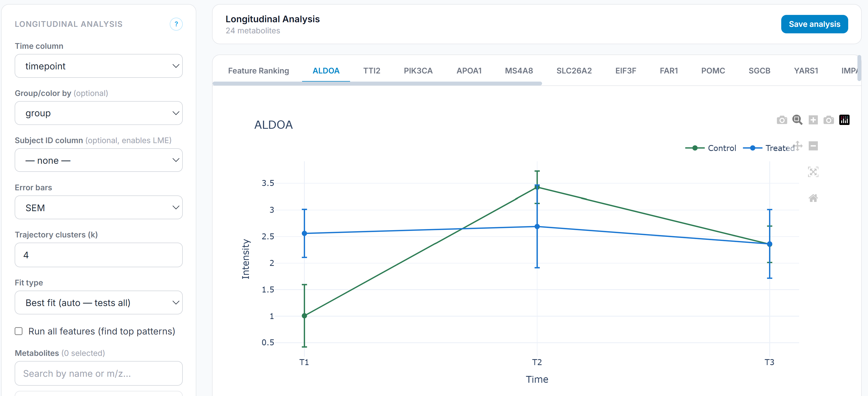This screenshot has width=868, height=396.
Task: Click the Save analysis button
Action: pos(814,24)
